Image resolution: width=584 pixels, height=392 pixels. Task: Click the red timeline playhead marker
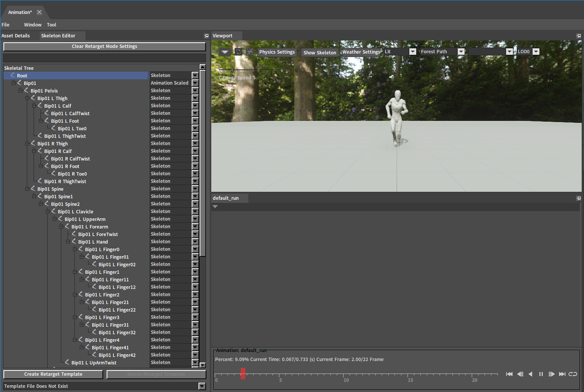243,373
